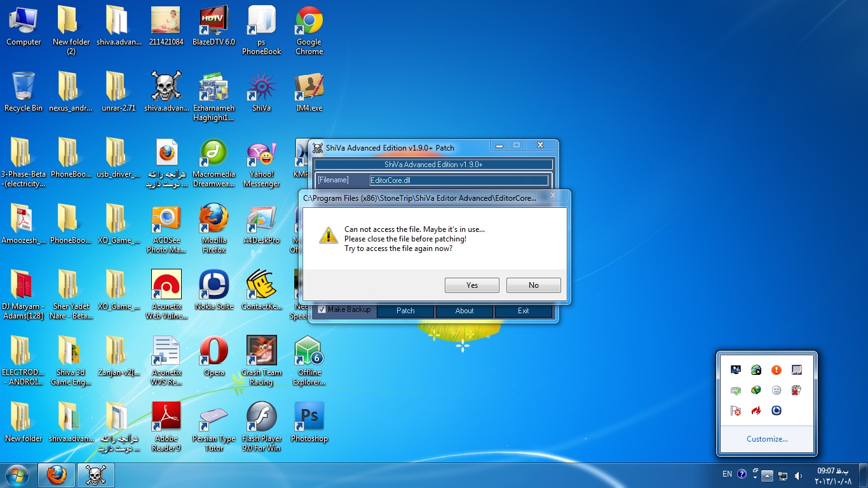
Task: Click the touchpad icon in tray popup
Action: point(796,370)
